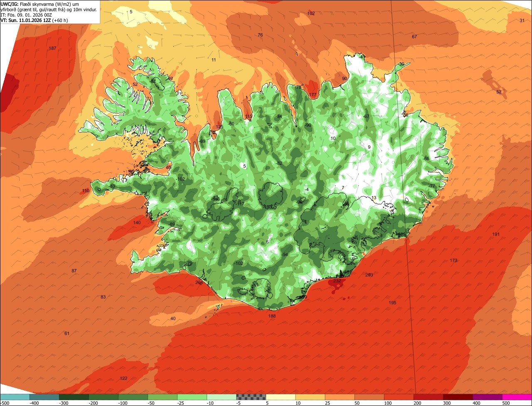Click the 87 value in the southwest ocean
The width and height of the screenshot is (532, 406).
coord(74,271)
